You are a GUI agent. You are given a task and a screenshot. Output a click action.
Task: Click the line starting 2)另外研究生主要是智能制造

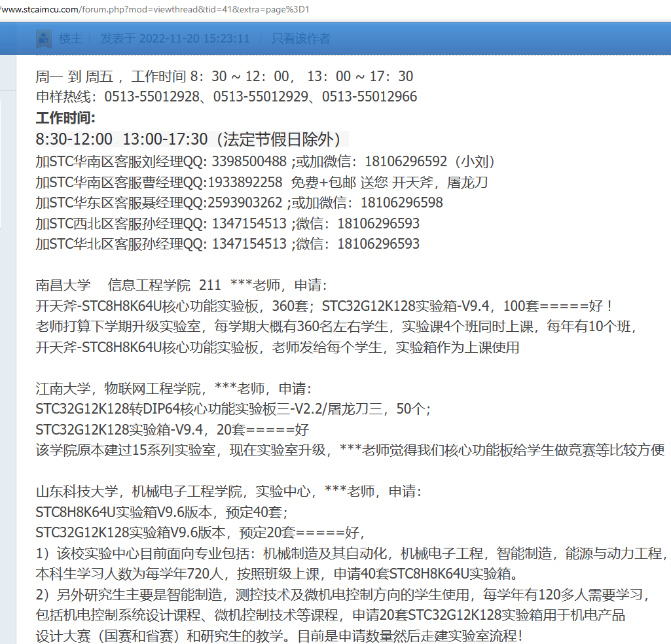[x=343, y=594]
